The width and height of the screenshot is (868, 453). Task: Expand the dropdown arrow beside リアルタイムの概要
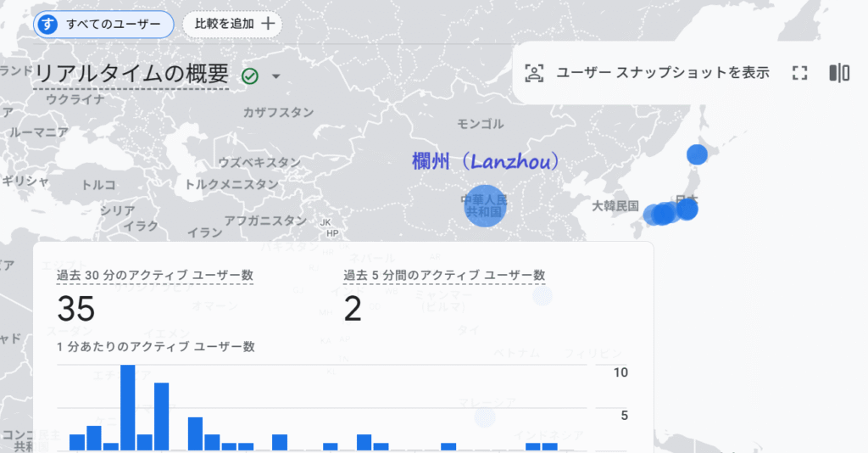(x=275, y=77)
